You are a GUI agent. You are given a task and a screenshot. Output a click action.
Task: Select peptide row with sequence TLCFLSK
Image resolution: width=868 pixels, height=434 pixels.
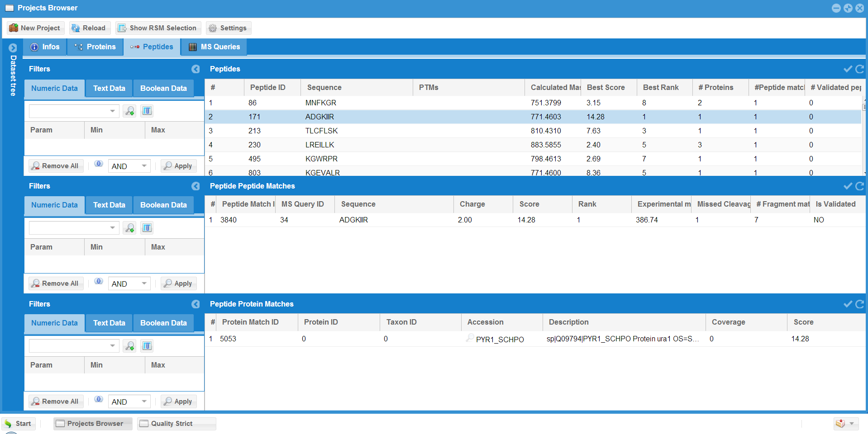point(321,131)
